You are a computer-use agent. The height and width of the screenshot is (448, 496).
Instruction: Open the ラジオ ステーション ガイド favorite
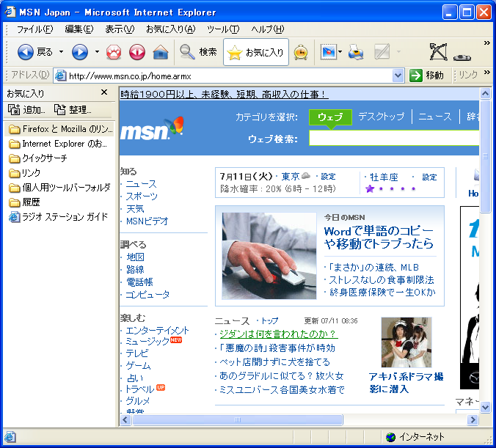click(59, 217)
